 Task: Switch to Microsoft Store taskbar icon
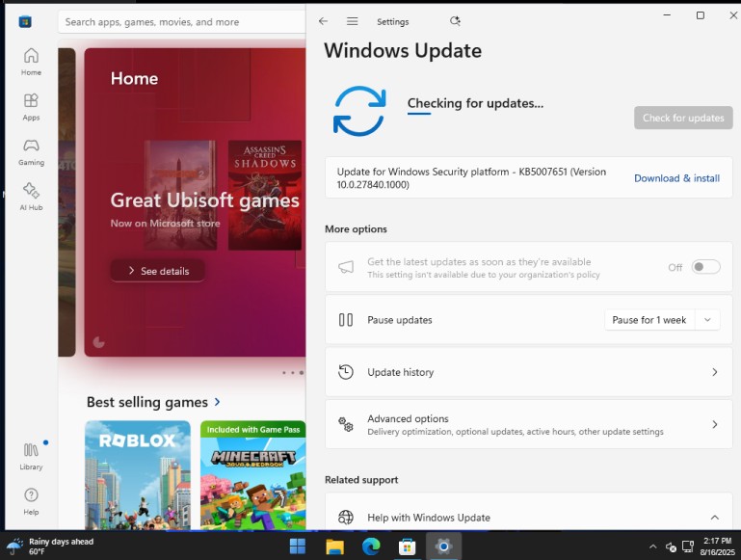pos(407,547)
